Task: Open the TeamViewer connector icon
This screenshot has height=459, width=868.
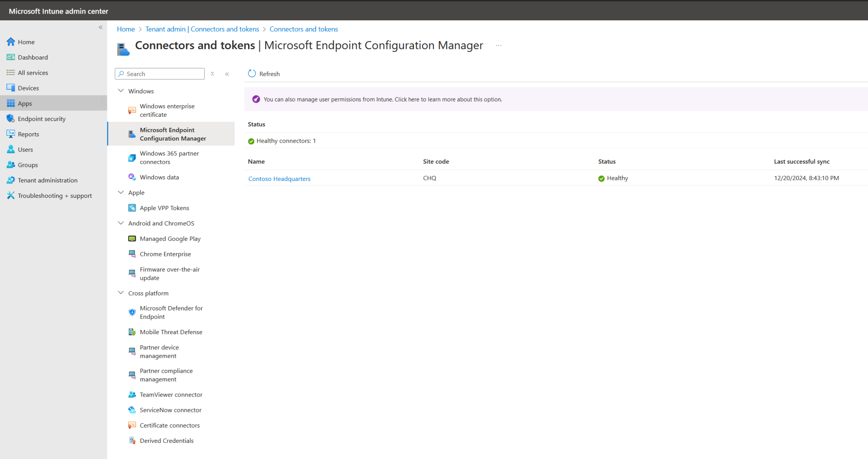Action: coord(132,394)
